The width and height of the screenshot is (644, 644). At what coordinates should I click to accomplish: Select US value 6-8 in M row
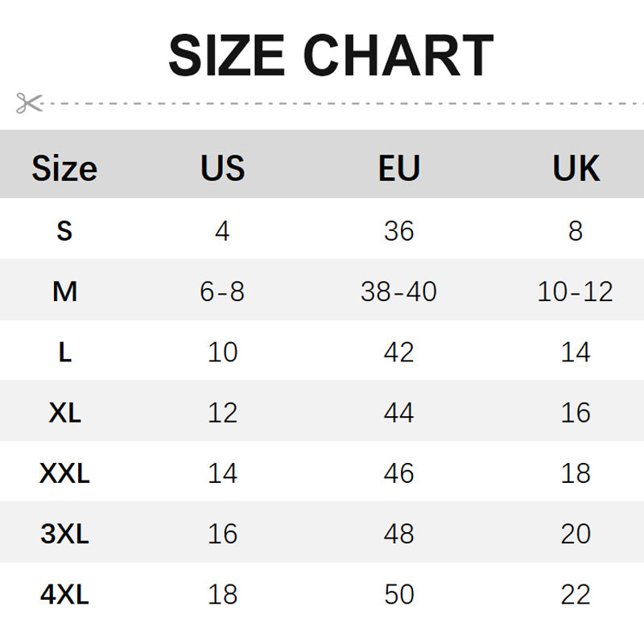(x=222, y=291)
